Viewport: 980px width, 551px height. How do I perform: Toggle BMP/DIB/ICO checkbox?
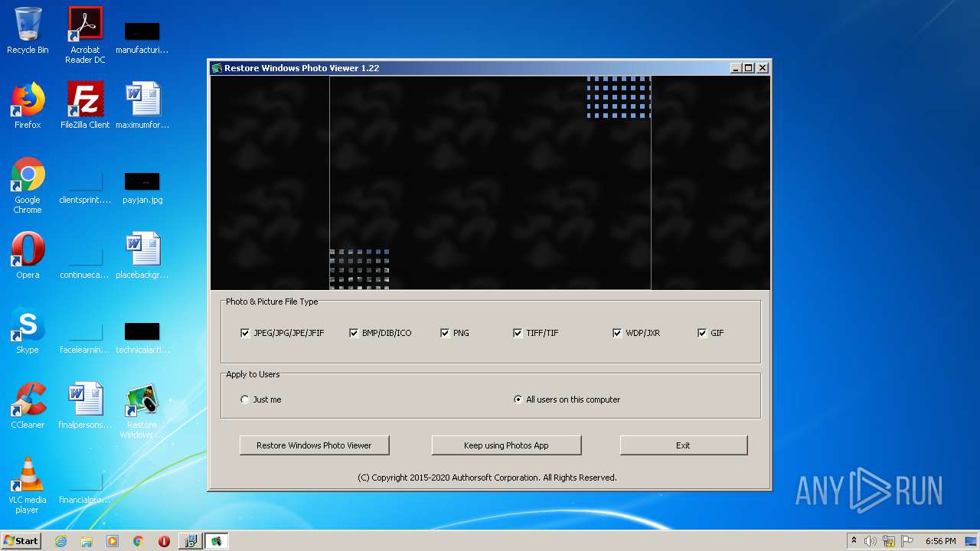[x=354, y=333]
